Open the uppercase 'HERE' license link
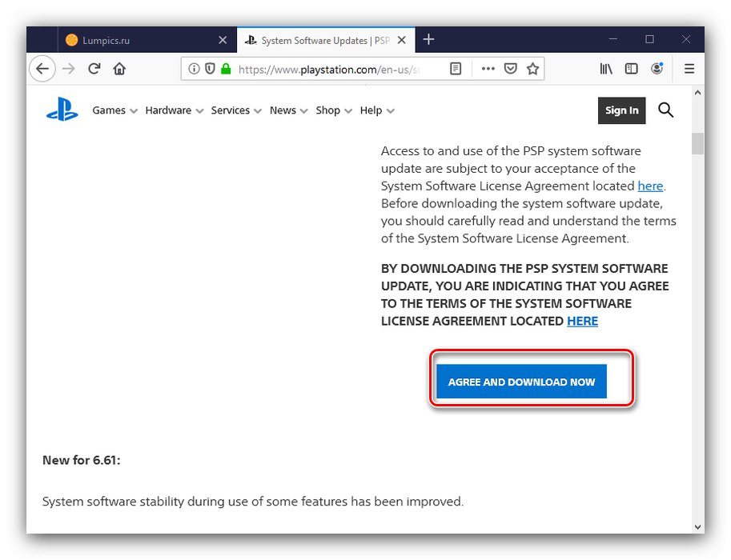This screenshot has width=731, height=560. click(582, 321)
